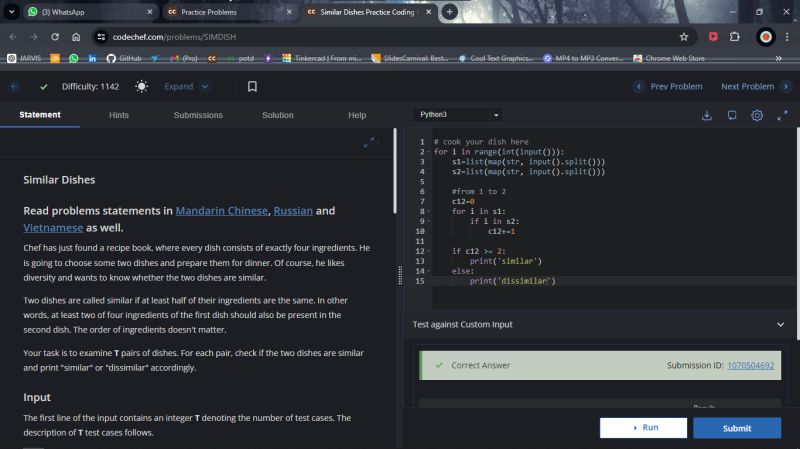This screenshot has height=449, width=800.
Task: Click the browser back arrow
Action: [13, 37]
